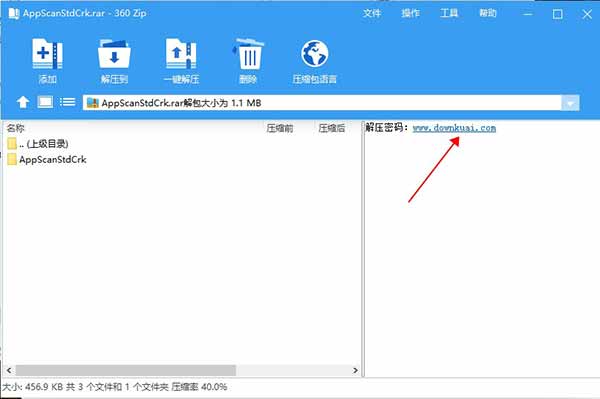Sort by 名称 column header
The width and height of the screenshot is (600, 399).
tap(16, 128)
